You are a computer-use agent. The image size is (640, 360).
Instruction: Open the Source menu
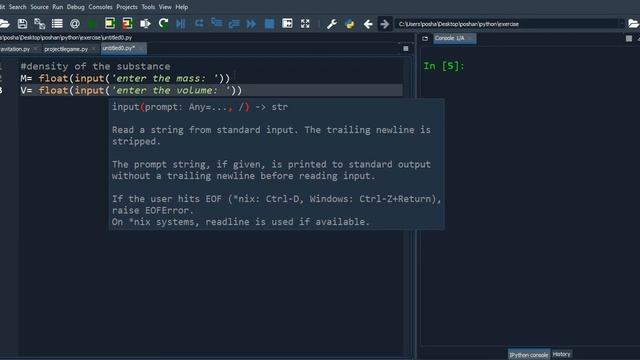(x=39, y=7)
